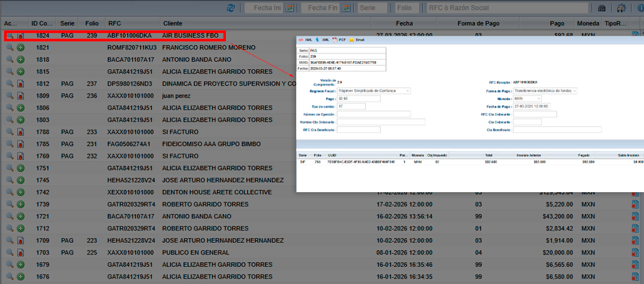Click the green plus icon for row 1821
Screen dimensions: 644x284
21,48
